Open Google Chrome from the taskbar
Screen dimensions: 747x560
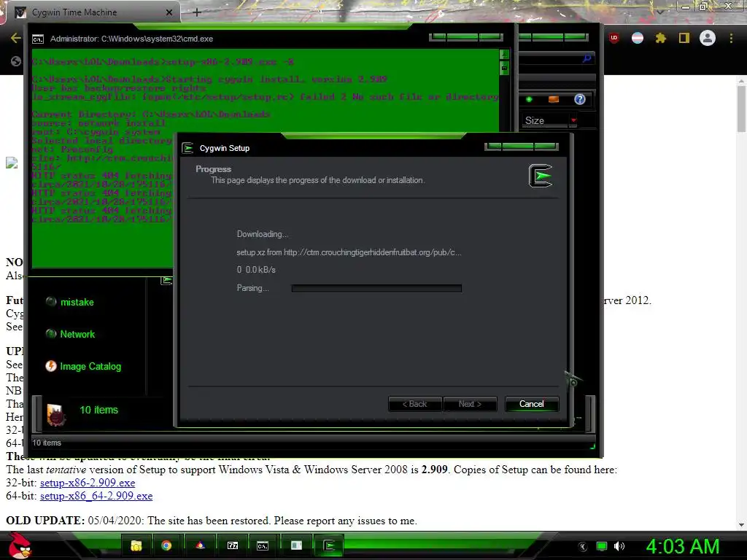(166, 545)
